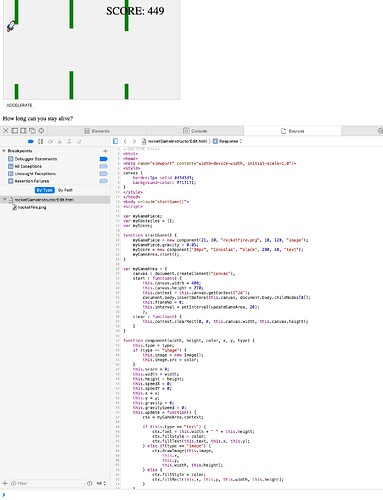Open the All resource type dropdown

101,483
